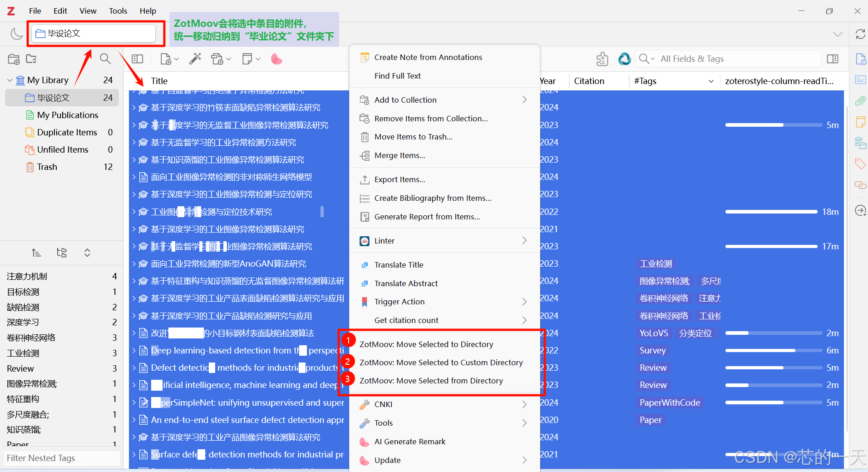Choose ZotMoov: Move Selected to Custom Directory
Screen dimensions: 868x472
click(x=441, y=363)
